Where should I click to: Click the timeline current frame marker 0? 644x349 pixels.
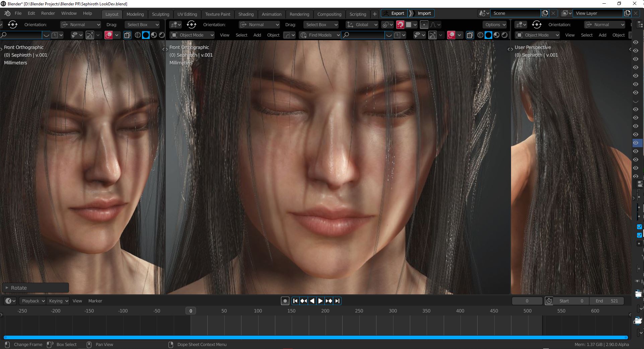click(191, 311)
